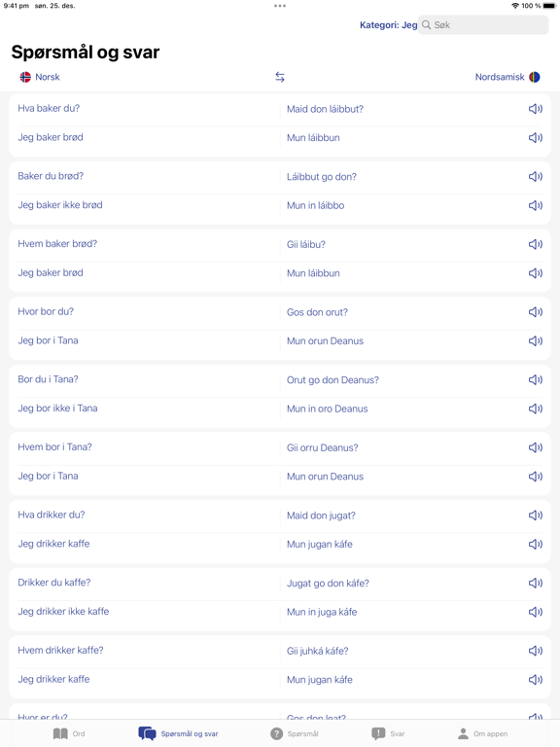Click the Søk search field
The image size is (560, 747).
click(483, 25)
